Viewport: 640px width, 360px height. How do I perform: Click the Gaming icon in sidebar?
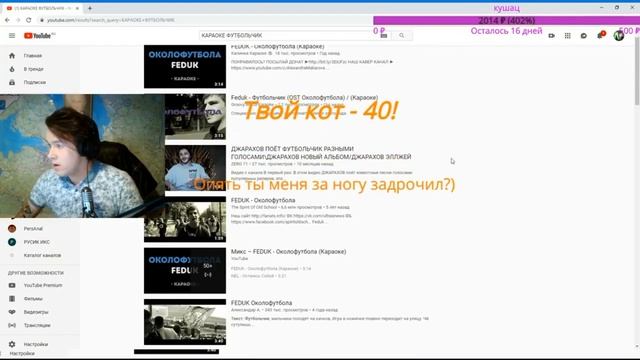click(x=12, y=312)
